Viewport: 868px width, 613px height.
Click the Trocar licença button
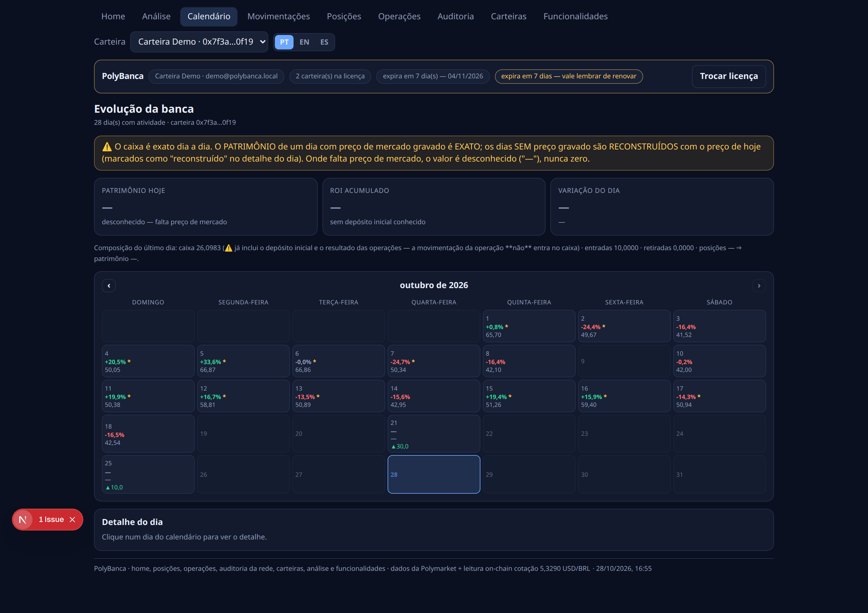pyautogui.click(x=728, y=76)
